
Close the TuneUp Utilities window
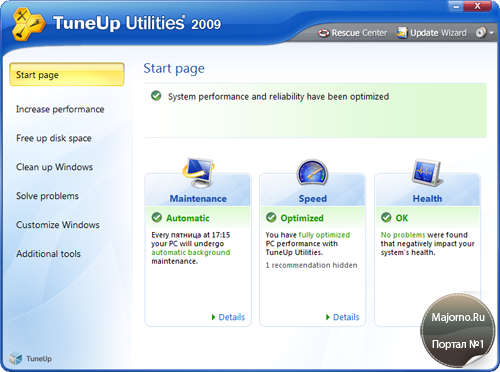coord(477,6)
